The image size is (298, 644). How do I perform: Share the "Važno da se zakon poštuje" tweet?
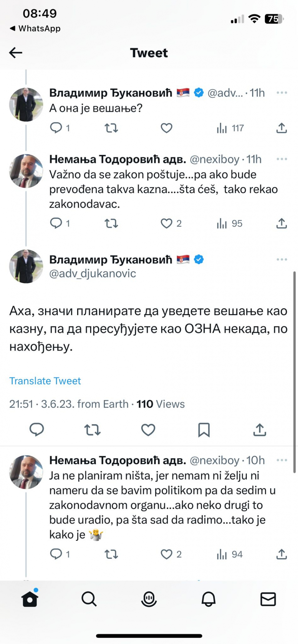(x=281, y=224)
